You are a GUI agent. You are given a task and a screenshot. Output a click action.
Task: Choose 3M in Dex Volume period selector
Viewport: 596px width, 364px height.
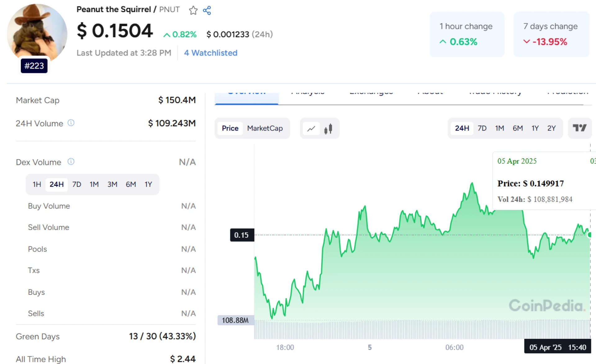(112, 184)
